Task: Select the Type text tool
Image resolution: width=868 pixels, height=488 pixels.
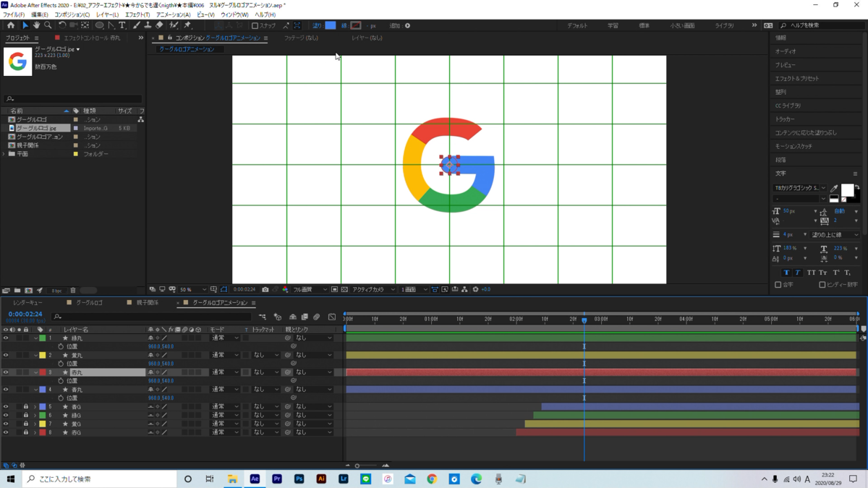Action: click(122, 25)
